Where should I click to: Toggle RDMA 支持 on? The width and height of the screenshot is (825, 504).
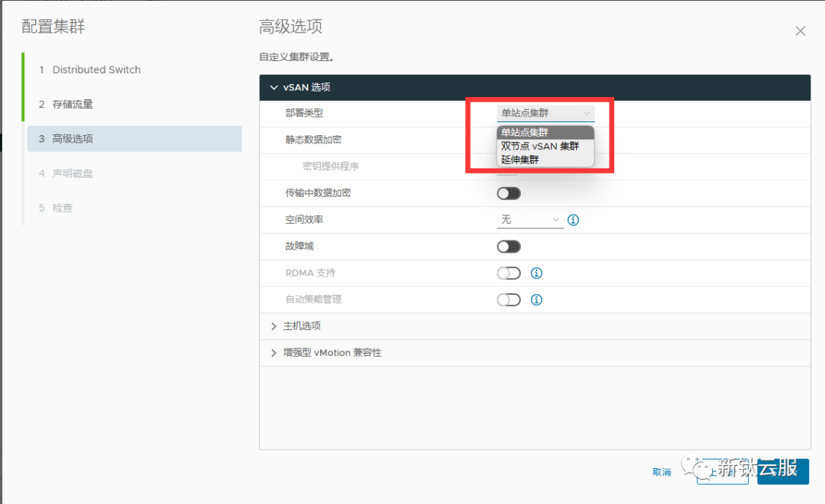(509, 273)
